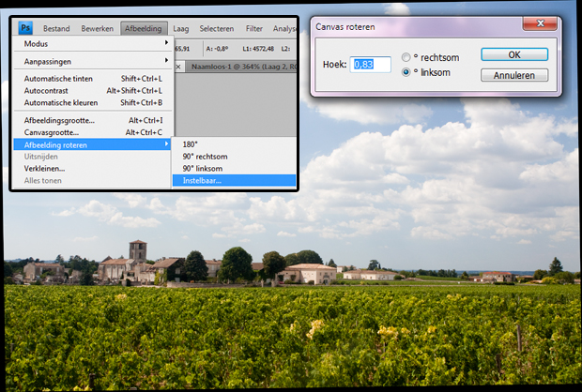Open Afbeeldingsgrootte dialog
Screen dimensions: 582x392
tap(93, 120)
